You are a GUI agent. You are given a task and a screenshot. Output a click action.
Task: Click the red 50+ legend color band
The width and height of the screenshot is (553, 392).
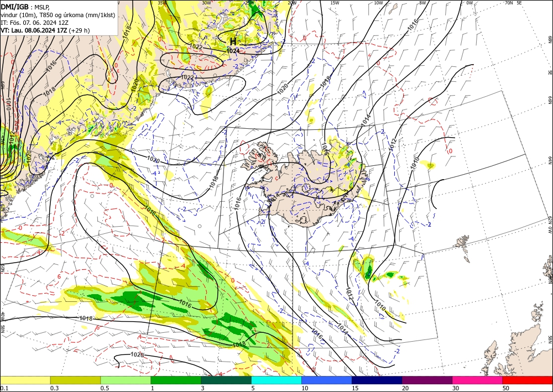528,380
